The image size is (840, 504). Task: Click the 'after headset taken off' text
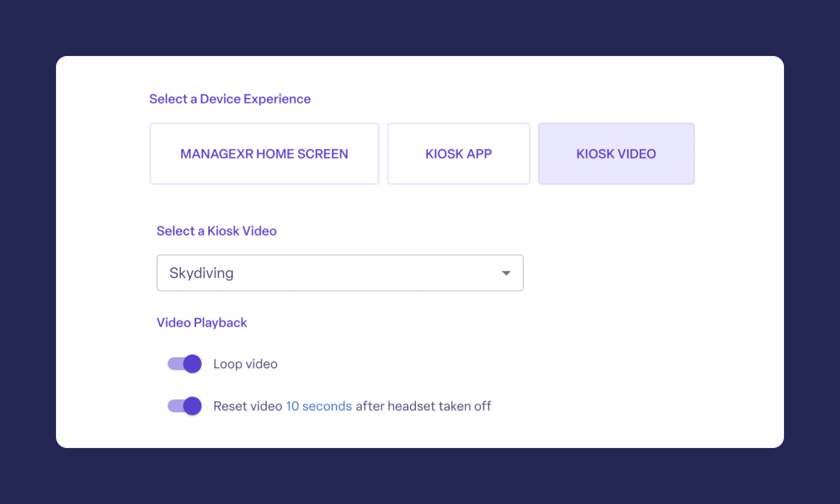click(x=423, y=406)
